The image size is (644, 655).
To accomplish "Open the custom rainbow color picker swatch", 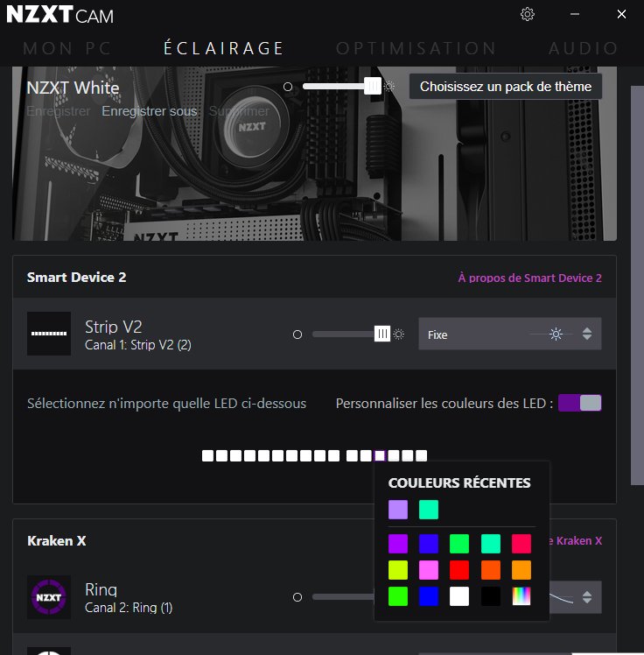I will coord(521,596).
